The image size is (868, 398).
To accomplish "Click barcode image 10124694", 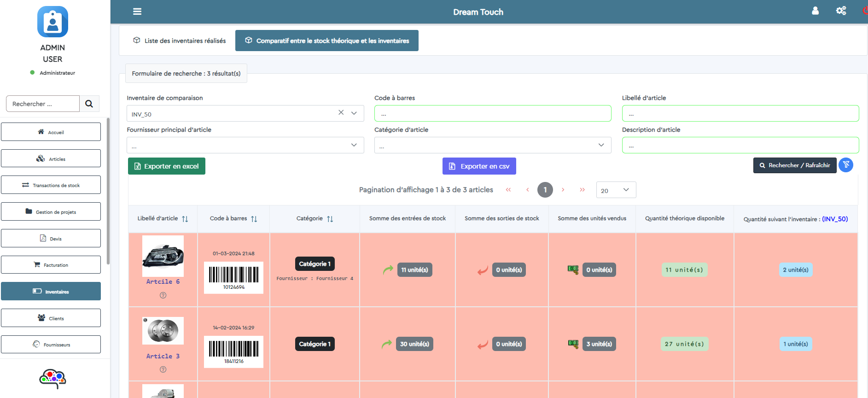I will 233,278.
